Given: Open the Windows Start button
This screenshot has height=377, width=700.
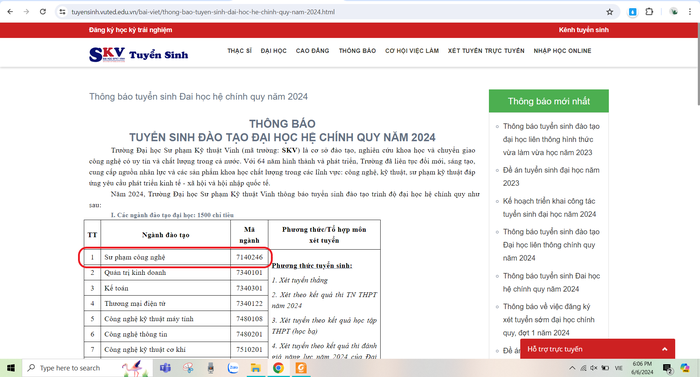Looking at the screenshot, I should pos(10,368).
